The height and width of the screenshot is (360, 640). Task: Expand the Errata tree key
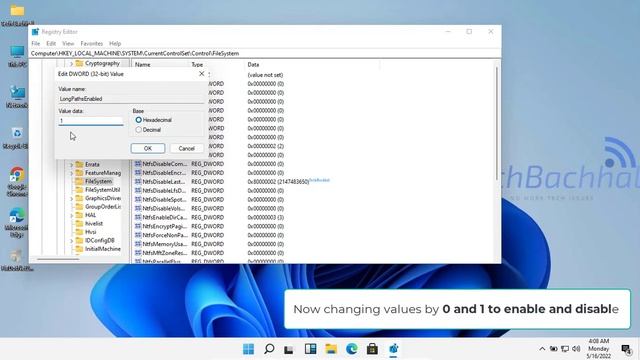[x=71, y=164]
